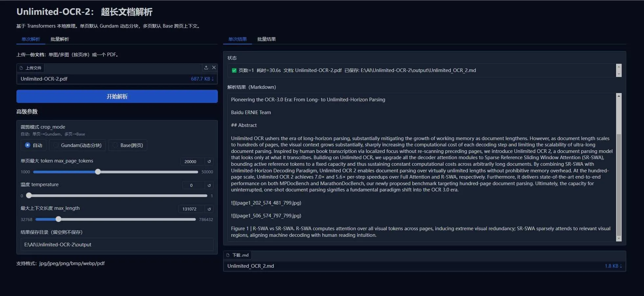Click the file icon beside 上传文件 label
Image resolution: width=644 pixels, height=296 pixels.
[x=21, y=68]
